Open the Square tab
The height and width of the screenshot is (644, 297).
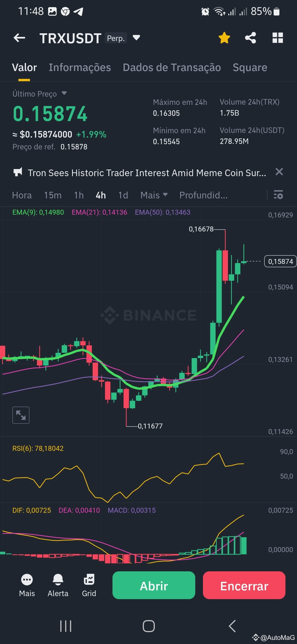(x=250, y=67)
